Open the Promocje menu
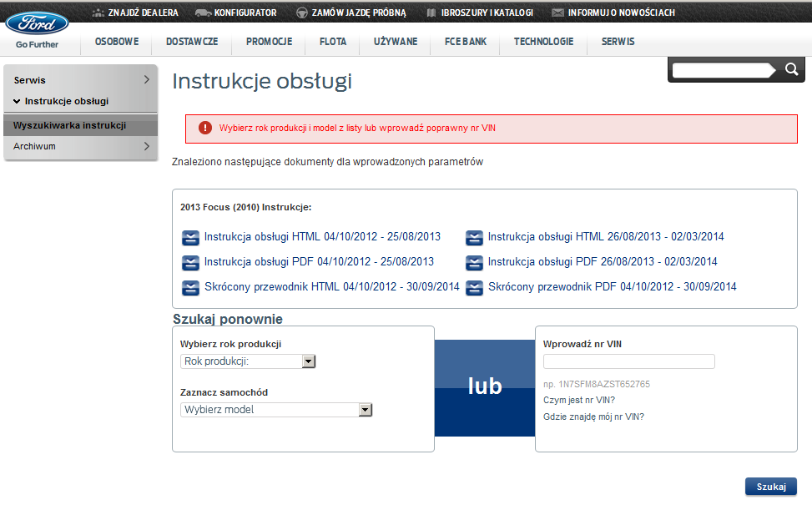The image size is (812, 510). click(x=270, y=42)
